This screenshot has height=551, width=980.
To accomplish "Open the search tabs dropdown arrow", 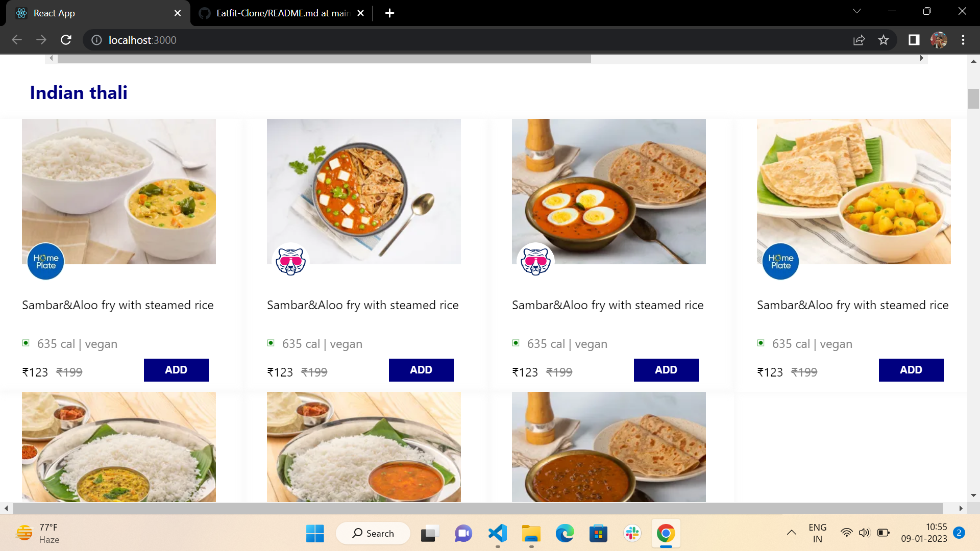I will point(857,11).
